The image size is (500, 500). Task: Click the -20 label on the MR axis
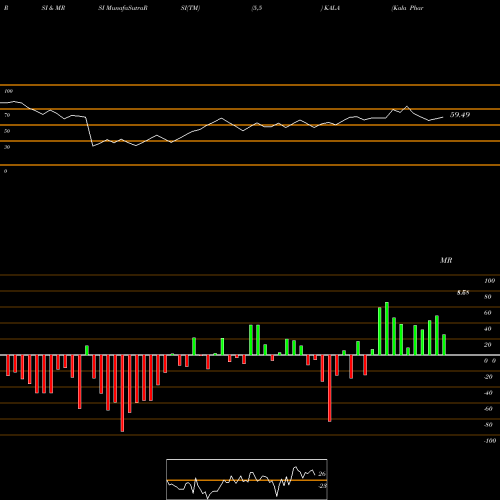coord(488,377)
